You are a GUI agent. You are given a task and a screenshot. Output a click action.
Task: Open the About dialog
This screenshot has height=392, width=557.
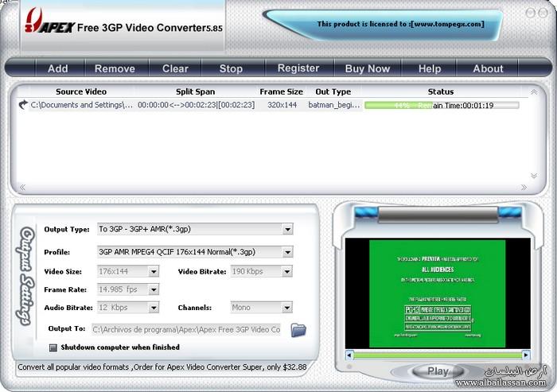click(x=488, y=68)
